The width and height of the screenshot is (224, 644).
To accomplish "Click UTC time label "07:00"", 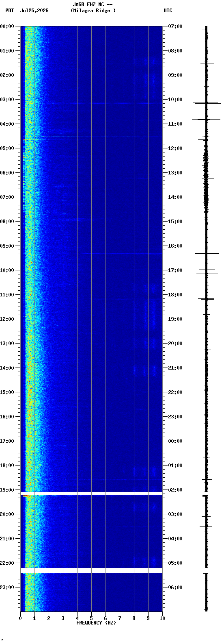I will click(175, 26).
